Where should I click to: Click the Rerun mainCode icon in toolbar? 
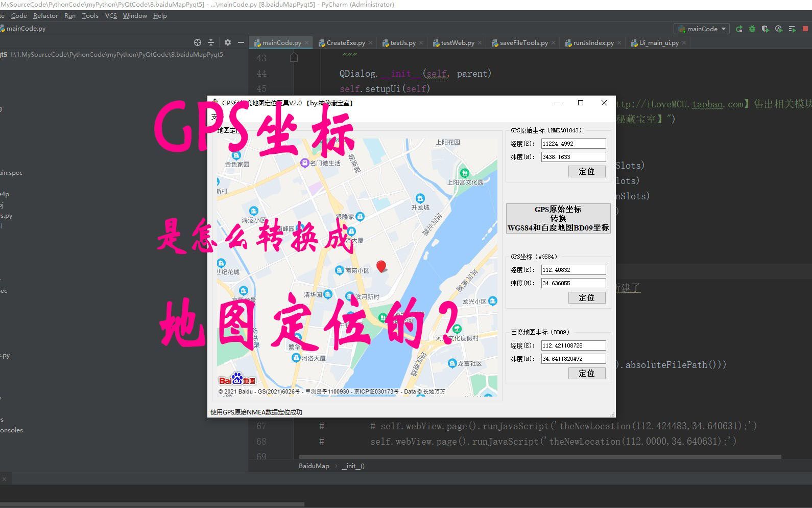pos(739,29)
